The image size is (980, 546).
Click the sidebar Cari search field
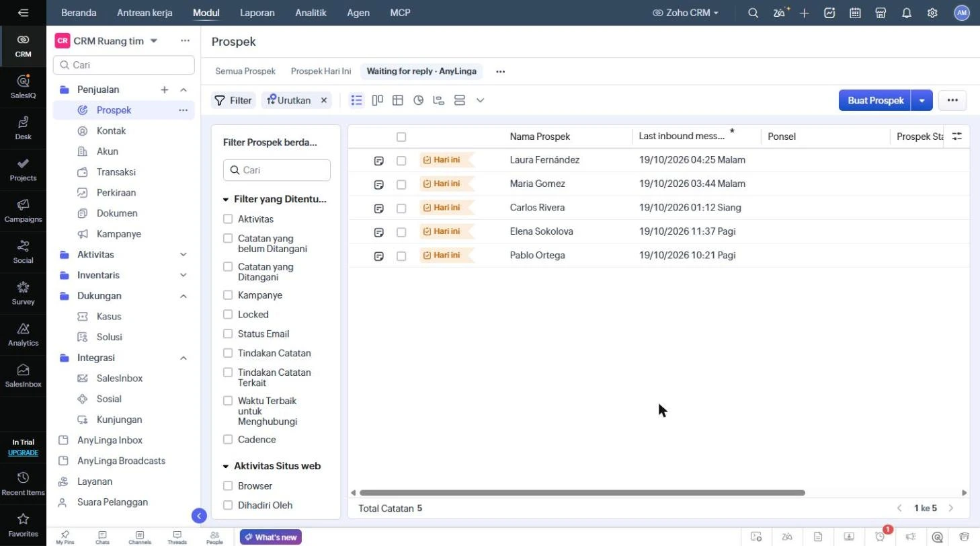click(x=124, y=65)
